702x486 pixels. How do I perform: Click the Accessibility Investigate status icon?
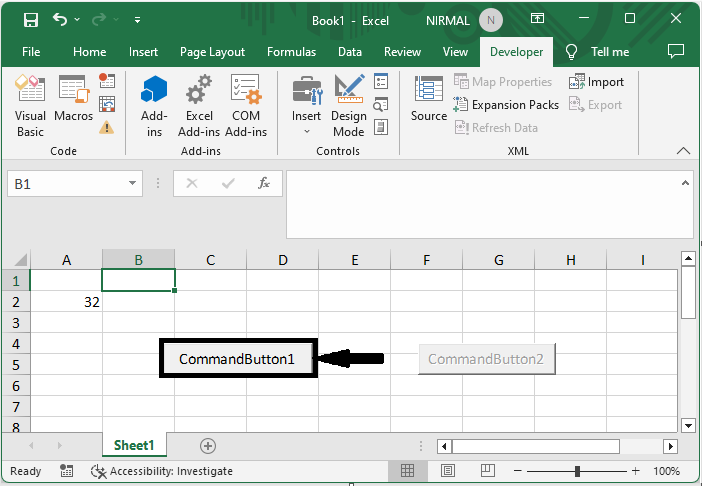pyautogui.click(x=98, y=471)
